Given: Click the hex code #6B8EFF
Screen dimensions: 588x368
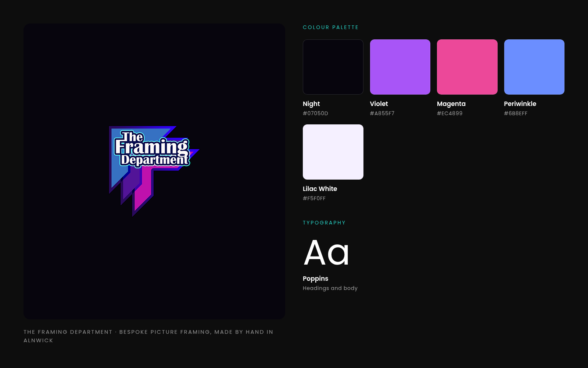Looking at the screenshot, I should click(x=516, y=113).
